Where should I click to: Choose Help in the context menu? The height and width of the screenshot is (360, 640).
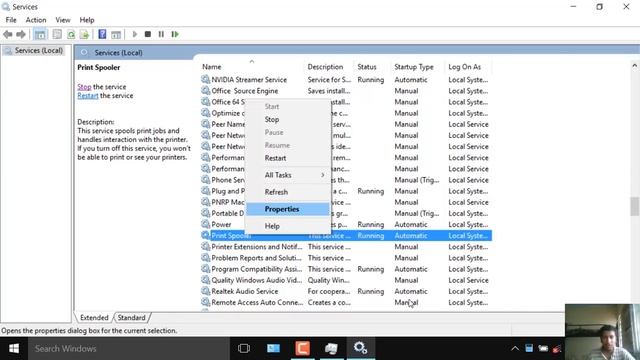pos(288,226)
